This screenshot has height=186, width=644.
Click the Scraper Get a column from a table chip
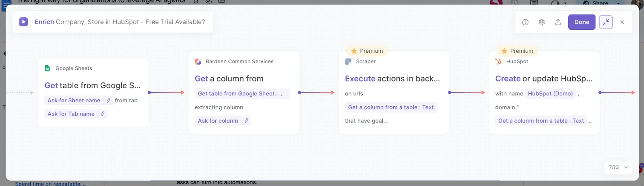391,107
